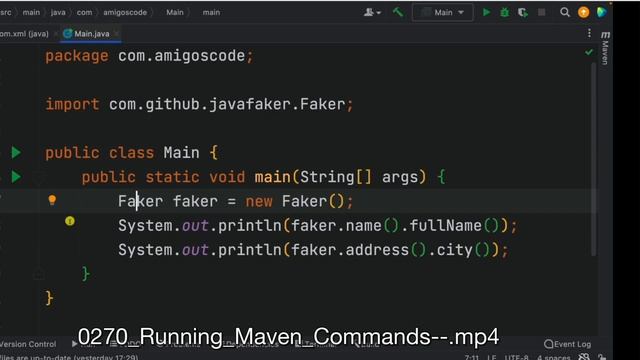Click the UTF-8 encoding status entry
The width and height of the screenshot is (640, 360).
point(516,358)
